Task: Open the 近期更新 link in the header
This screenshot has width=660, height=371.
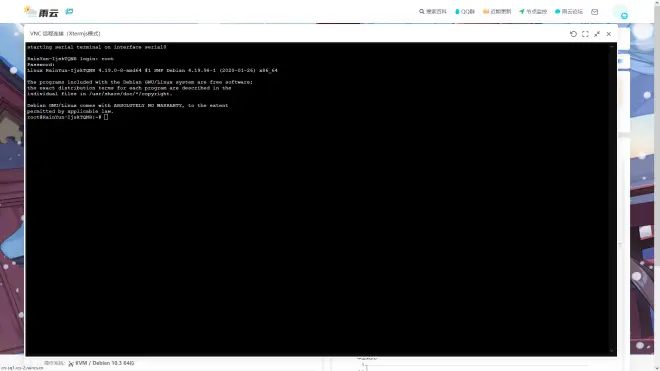Action: [497, 12]
